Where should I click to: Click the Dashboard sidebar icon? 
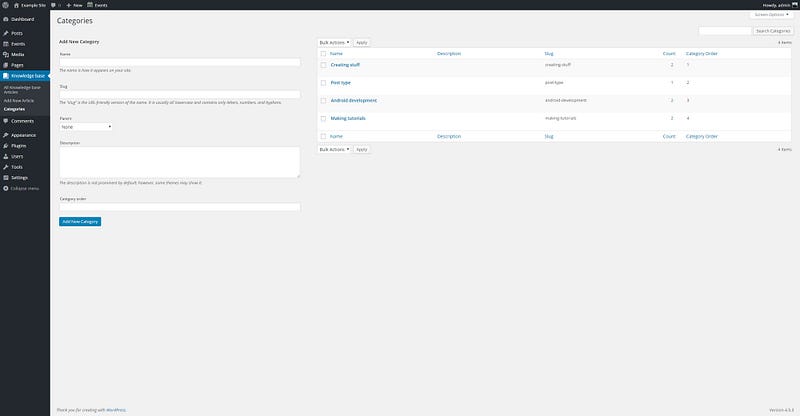6,19
